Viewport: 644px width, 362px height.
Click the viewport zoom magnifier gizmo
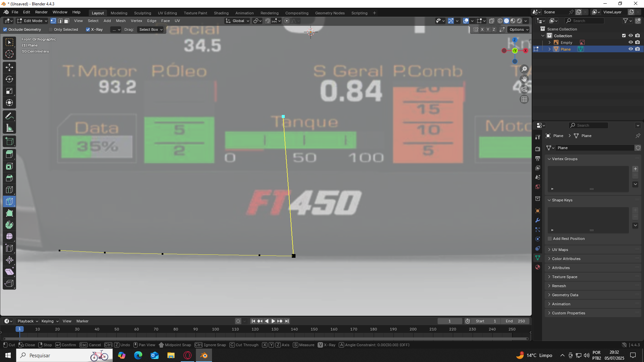coord(524,69)
